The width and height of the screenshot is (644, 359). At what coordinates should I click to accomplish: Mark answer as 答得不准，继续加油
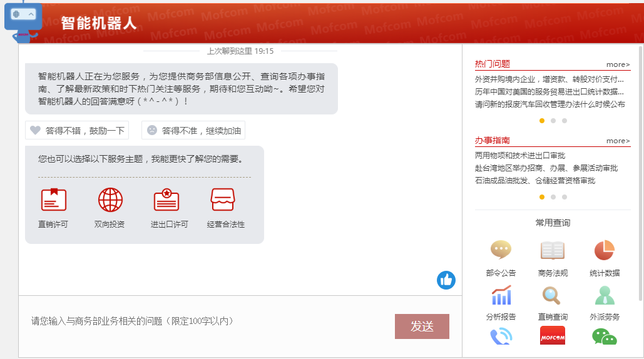pyautogui.click(x=193, y=130)
